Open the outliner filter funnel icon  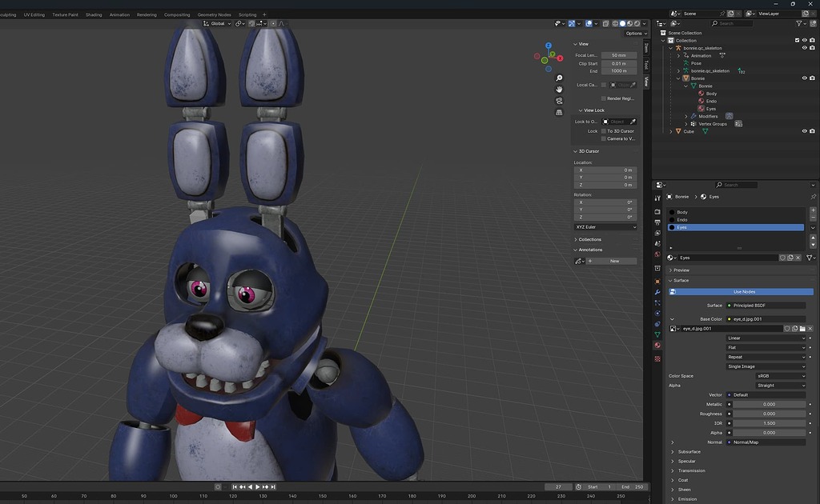pos(799,23)
